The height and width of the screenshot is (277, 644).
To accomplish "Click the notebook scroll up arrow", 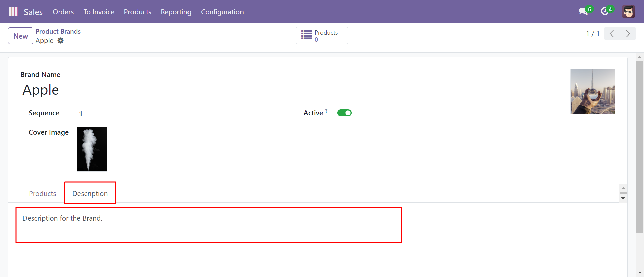I will pyautogui.click(x=623, y=188).
